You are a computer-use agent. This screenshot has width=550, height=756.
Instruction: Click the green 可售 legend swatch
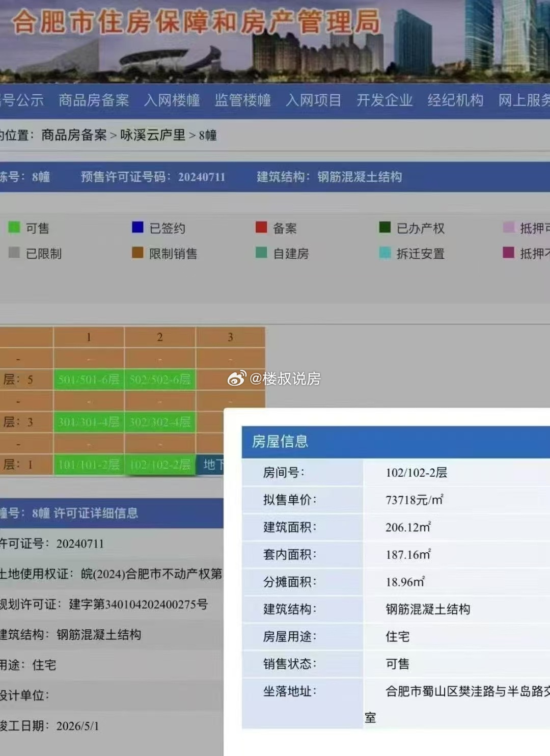[x=14, y=227]
